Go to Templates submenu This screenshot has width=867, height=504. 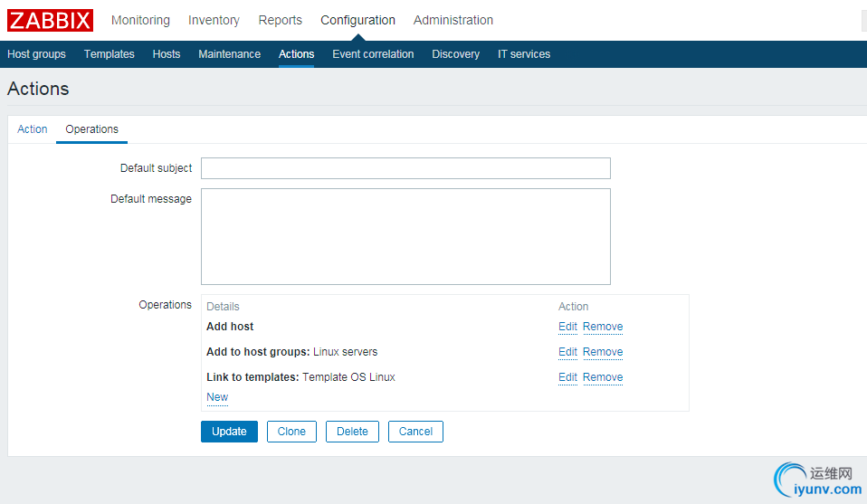109,54
